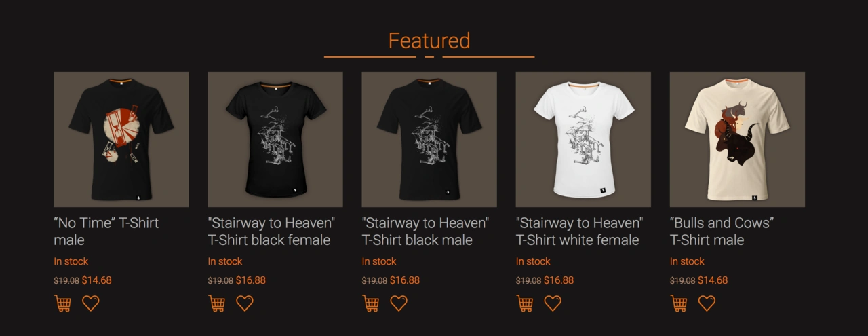The image size is (868, 336).
Task: Favorite the Stairway to Heaven black male shirt
Action: [399, 303]
